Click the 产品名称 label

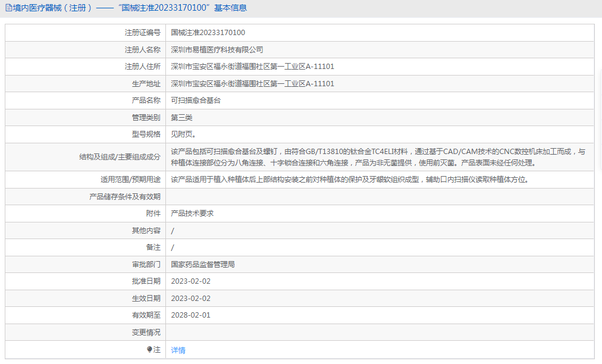point(146,101)
